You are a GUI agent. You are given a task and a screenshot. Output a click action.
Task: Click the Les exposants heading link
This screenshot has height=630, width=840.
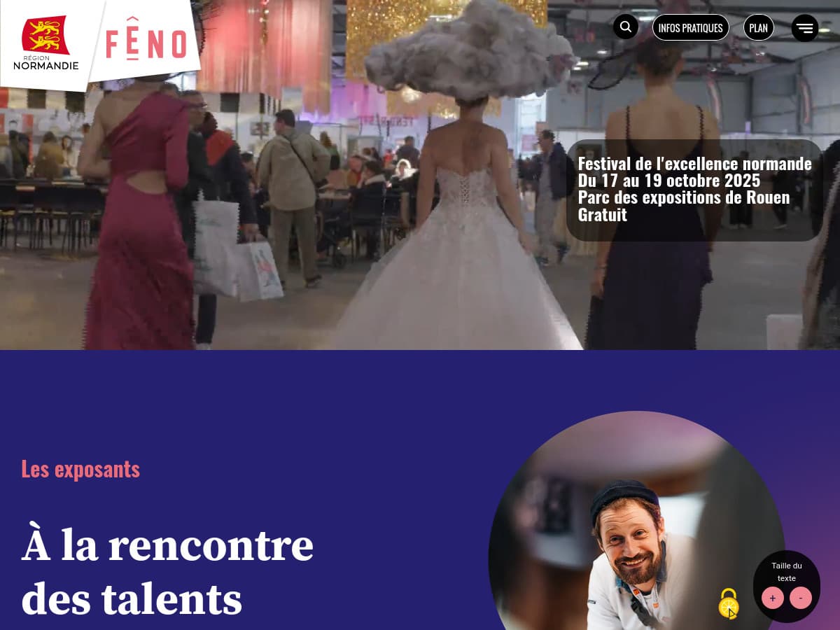click(80, 469)
